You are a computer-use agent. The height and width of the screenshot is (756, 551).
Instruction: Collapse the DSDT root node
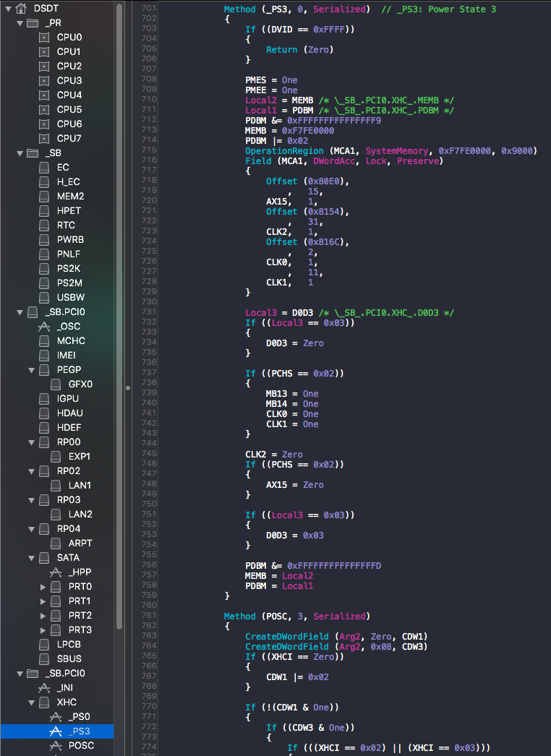coord(8,9)
